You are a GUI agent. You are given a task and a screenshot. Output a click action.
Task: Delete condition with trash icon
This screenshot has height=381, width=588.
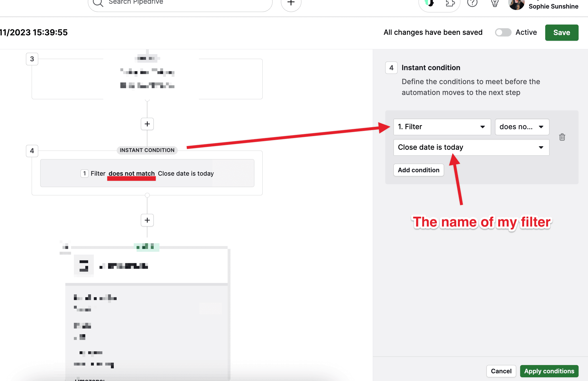tap(562, 137)
